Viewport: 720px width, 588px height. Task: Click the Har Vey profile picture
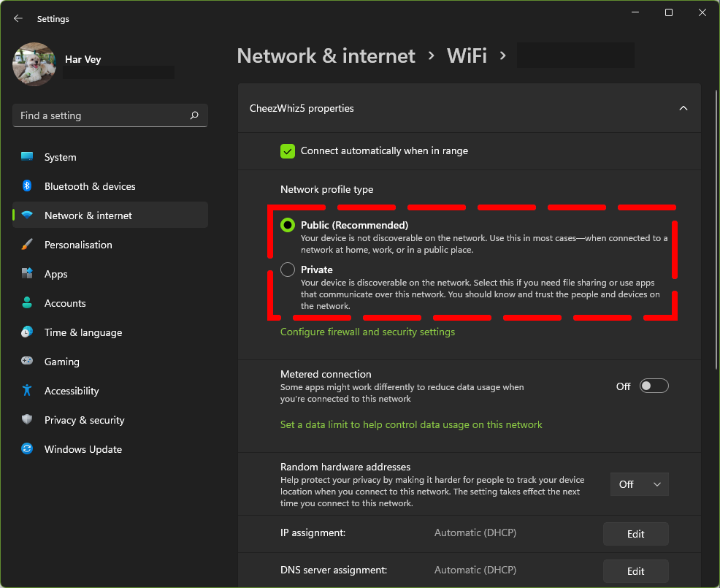point(34,64)
